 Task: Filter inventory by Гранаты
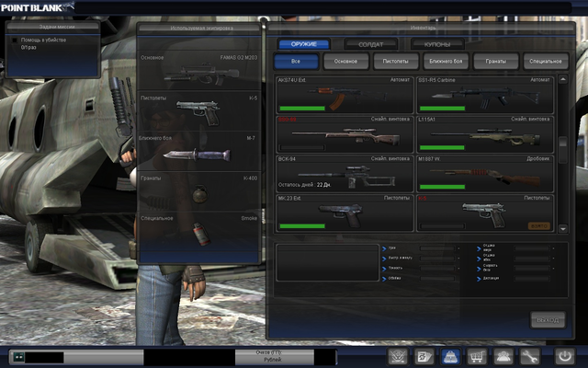coord(494,63)
